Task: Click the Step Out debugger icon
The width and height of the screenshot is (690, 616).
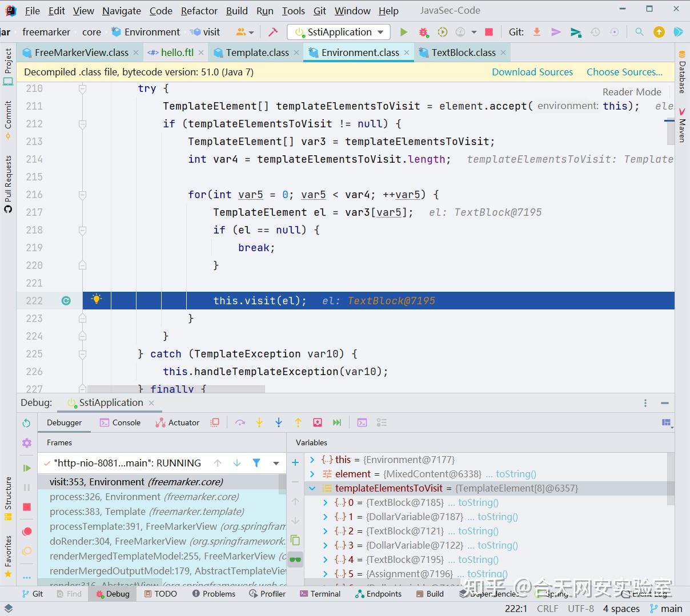Action: coord(298,422)
